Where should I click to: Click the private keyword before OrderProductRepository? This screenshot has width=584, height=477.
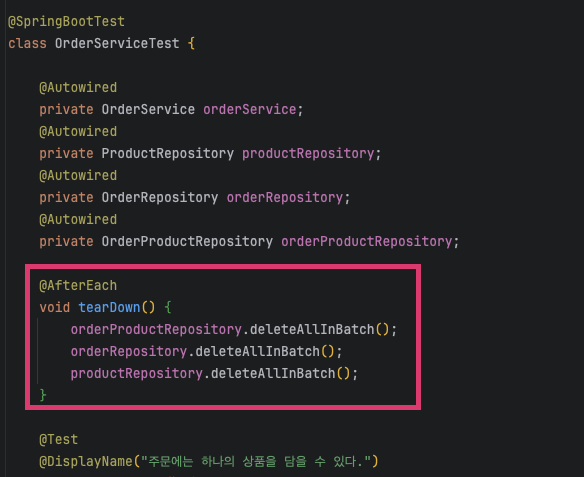pyautogui.click(x=66, y=241)
